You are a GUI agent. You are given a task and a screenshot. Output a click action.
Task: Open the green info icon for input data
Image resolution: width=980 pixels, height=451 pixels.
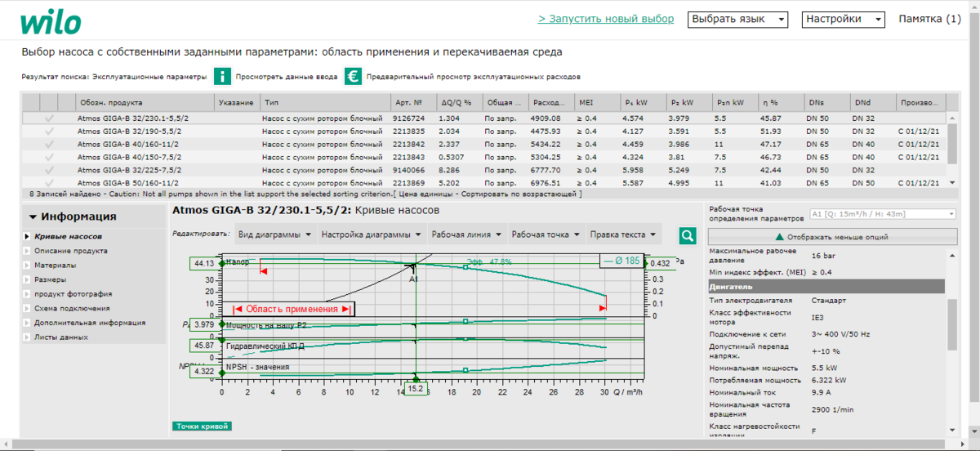tap(222, 77)
